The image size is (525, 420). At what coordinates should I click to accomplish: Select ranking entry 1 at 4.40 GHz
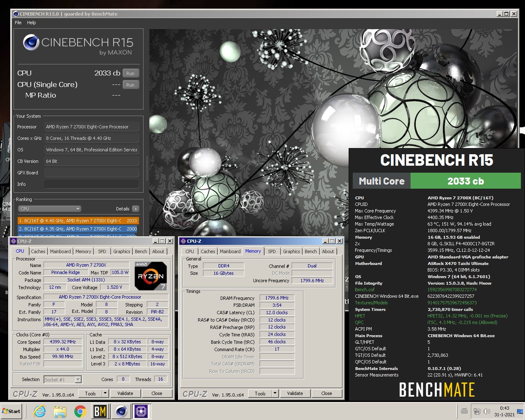(x=78, y=221)
